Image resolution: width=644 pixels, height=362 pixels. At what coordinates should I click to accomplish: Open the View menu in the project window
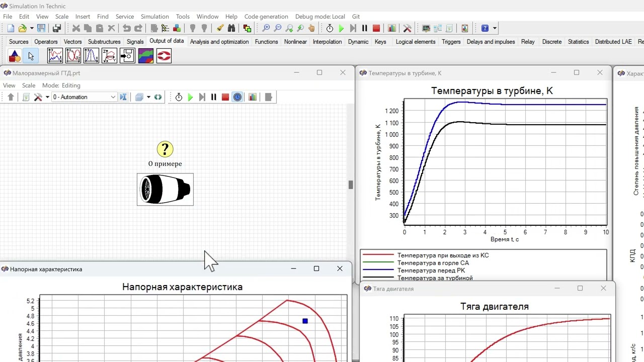click(x=9, y=85)
